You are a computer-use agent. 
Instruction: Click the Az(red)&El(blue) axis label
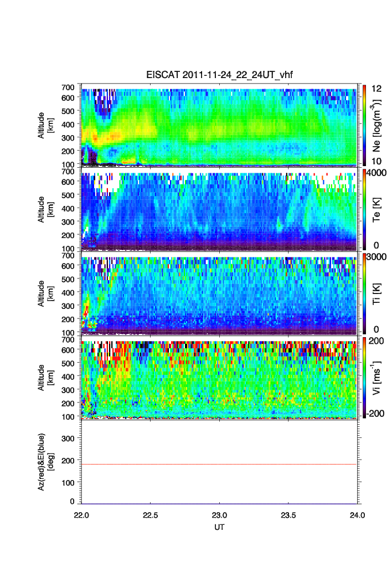click(x=45, y=462)
